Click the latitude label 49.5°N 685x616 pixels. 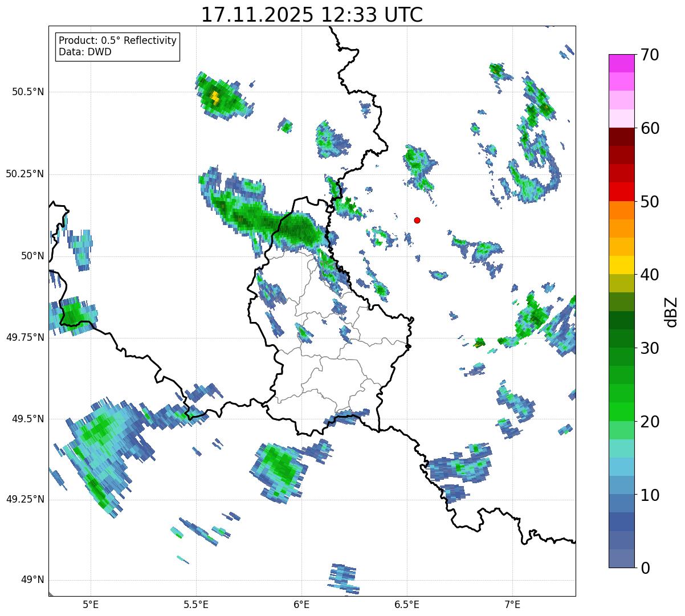(x=28, y=419)
